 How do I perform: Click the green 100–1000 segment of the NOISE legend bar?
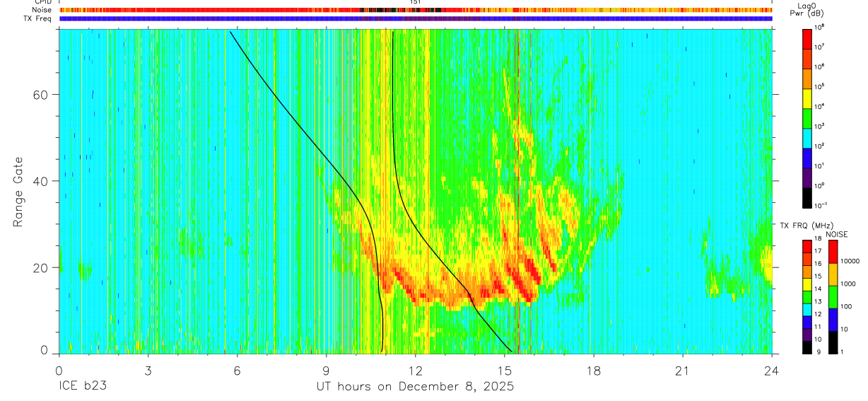click(833, 296)
